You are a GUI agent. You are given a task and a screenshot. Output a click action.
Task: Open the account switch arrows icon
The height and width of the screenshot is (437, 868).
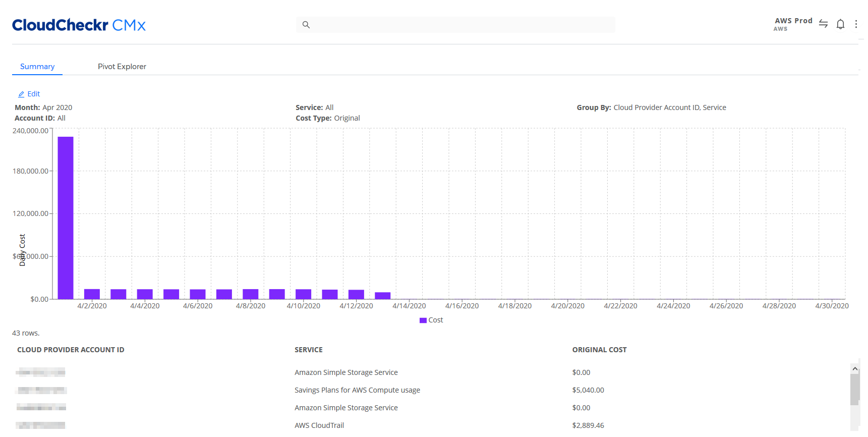pyautogui.click(x=823, y=24)
